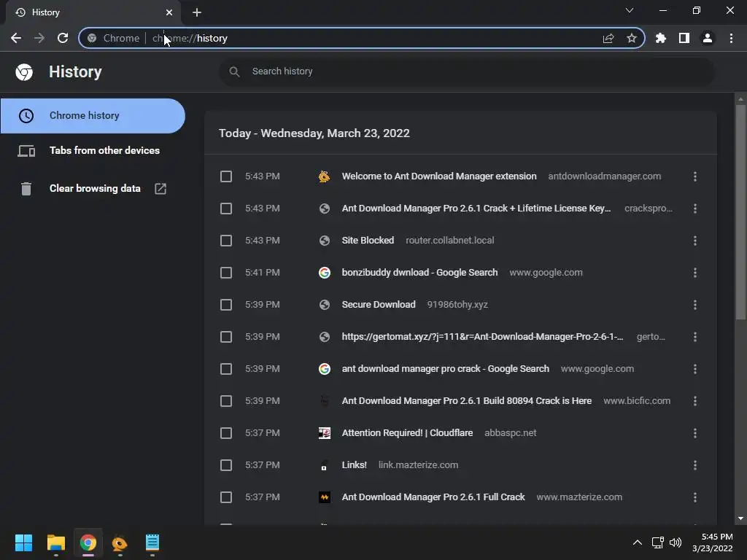This screenshot has width=747, height=560.
Task: Open actions menu for Attention Required Cloudflare entry
Action: 695,433
